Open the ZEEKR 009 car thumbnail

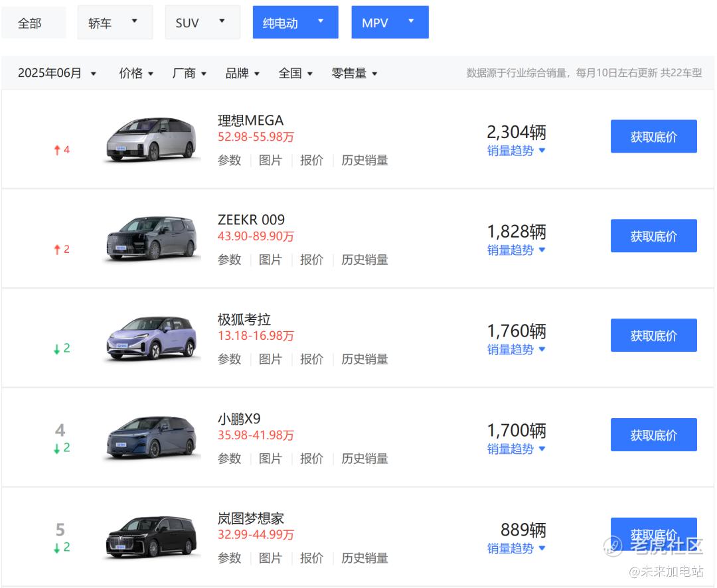[x=151, y=239]
